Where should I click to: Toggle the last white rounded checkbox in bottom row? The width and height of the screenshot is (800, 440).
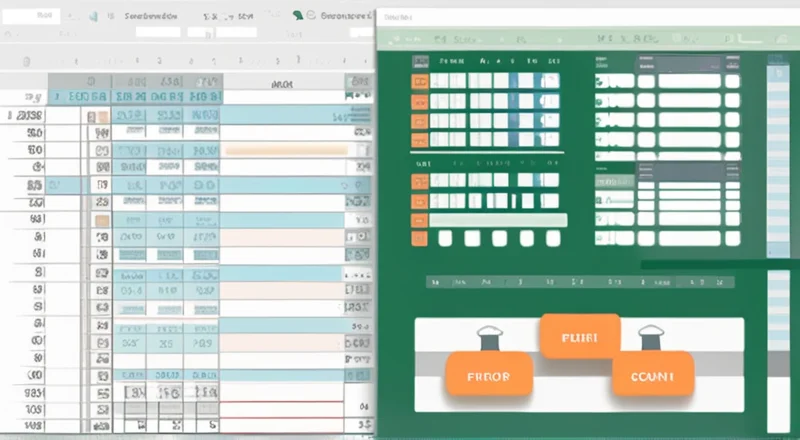pos(552,238)
